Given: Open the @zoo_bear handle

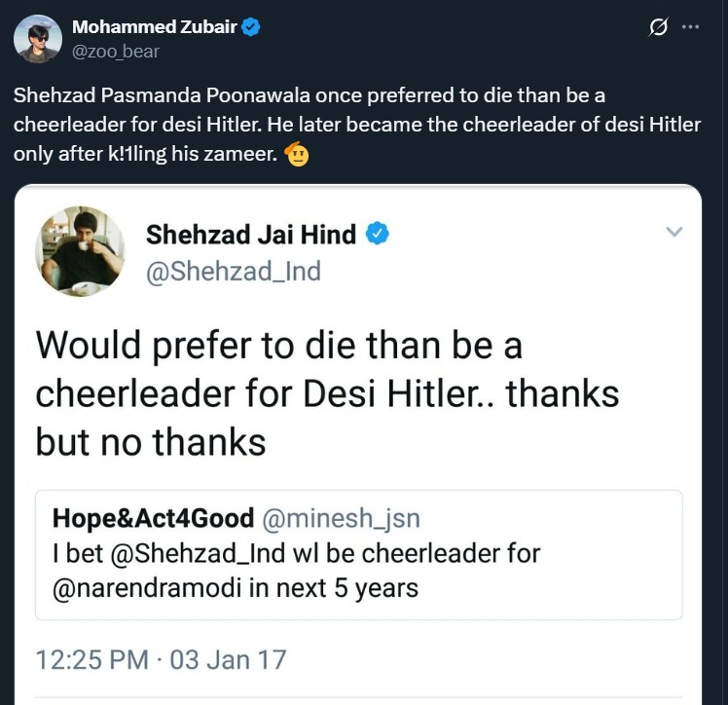Looking at the screenshot, I should (x=115, y=51).
